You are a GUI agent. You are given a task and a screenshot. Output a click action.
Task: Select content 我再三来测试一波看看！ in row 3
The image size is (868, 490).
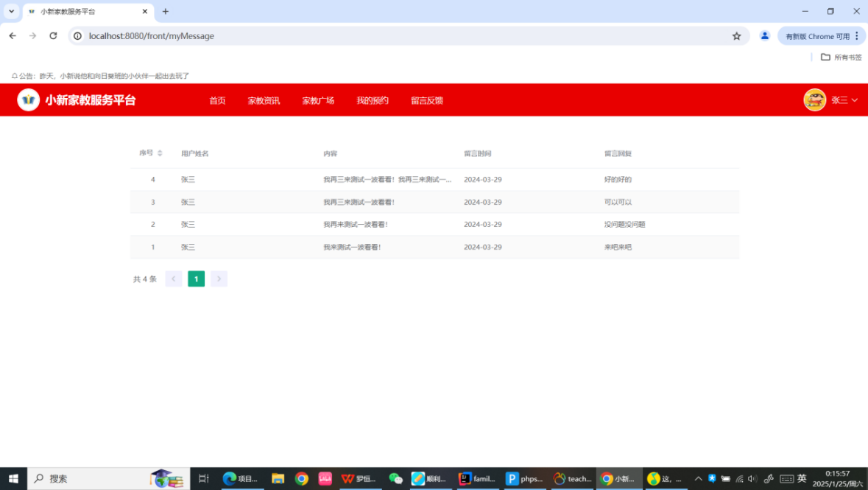point(359,203)
